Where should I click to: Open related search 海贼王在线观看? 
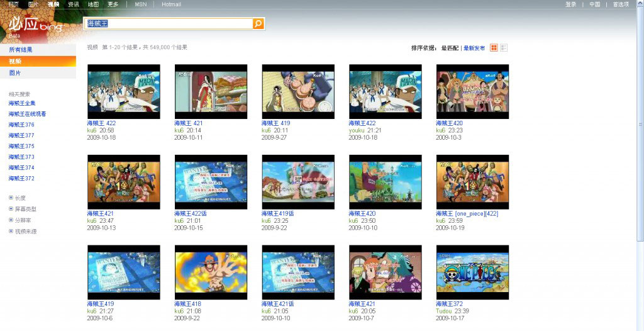(x=27, y=114)
